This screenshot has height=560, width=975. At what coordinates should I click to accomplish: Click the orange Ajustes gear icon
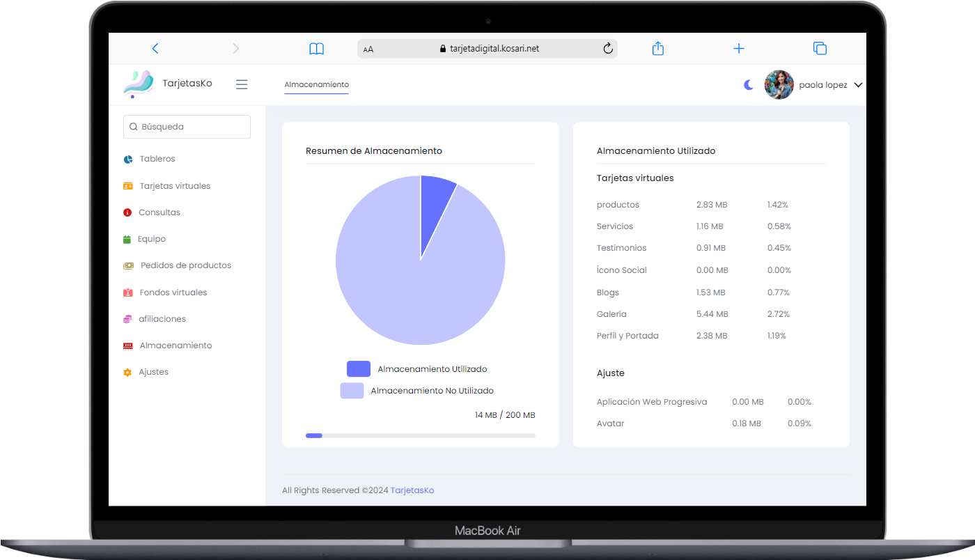click(x=127, y=372)
